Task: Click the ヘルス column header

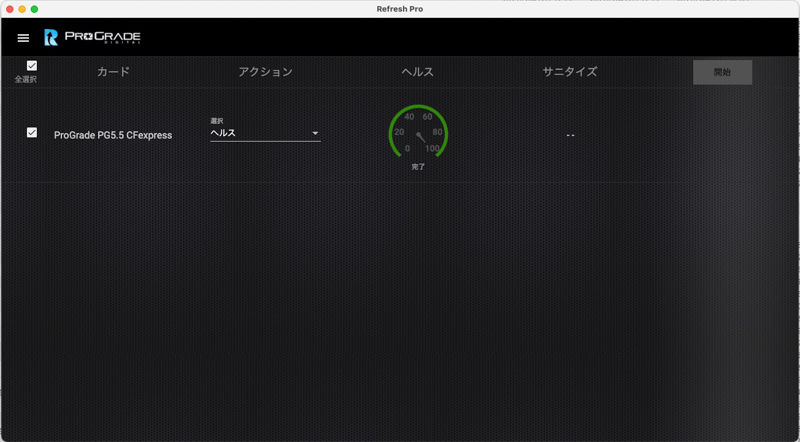Action: (417, 72)
